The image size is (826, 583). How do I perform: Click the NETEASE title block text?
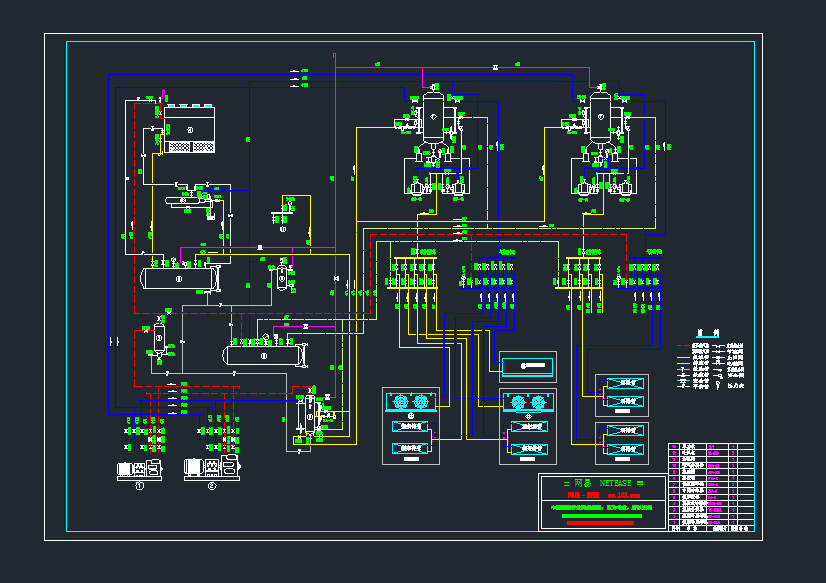click(603, 482)
